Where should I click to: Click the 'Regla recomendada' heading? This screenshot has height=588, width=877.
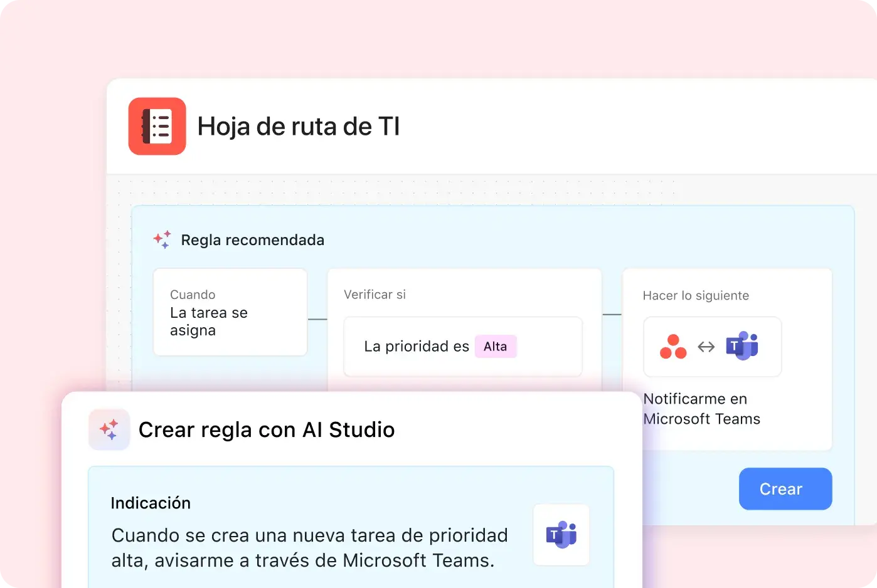[x=253, y=240]
